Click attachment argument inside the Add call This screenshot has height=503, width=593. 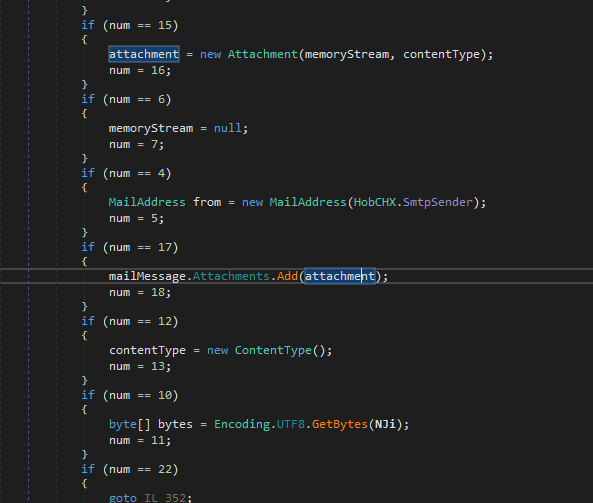tap(340, 276)
